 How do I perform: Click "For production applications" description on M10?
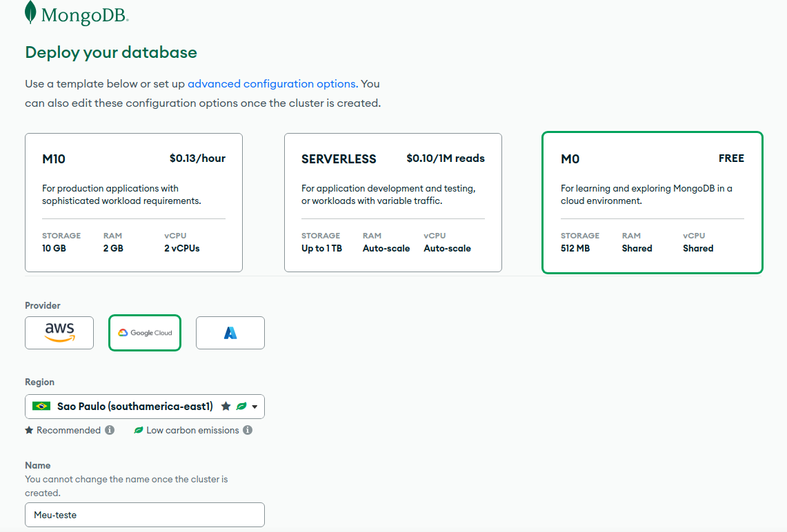click(121, 194)
